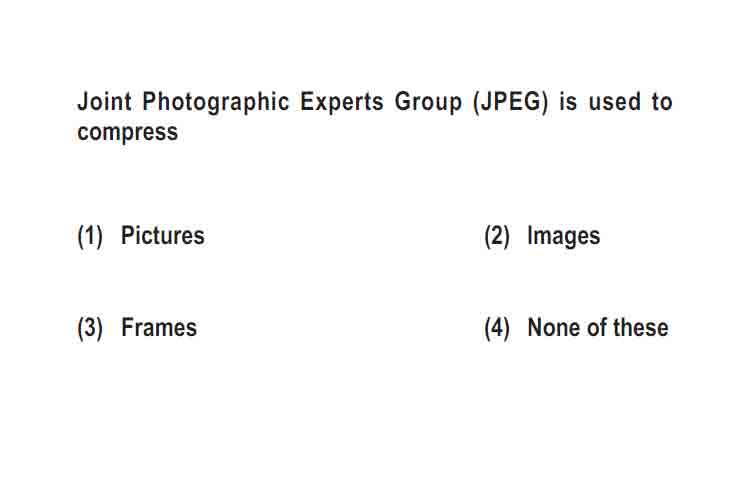Click the word Joint in question
The width and height of the screenshot is (750, 500).
104,101
